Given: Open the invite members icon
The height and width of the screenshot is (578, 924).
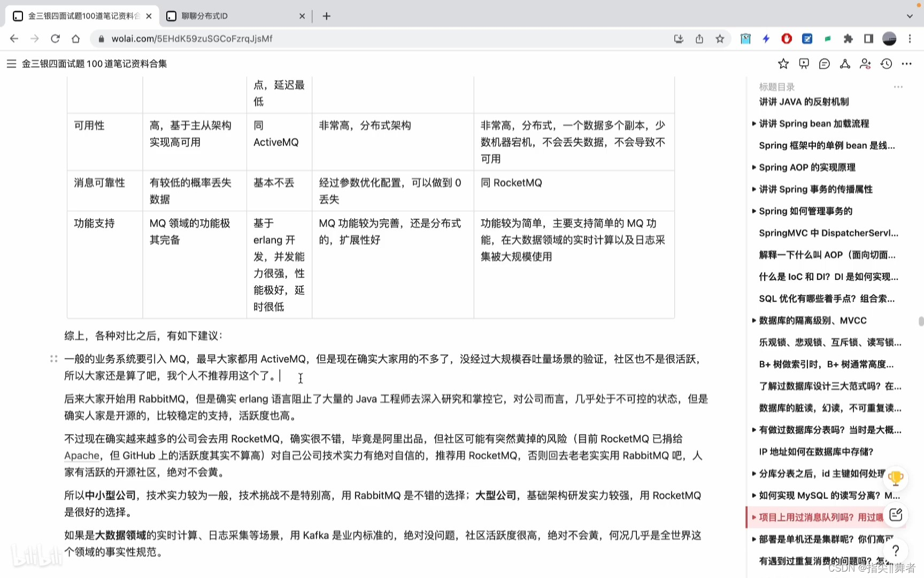Looking at the screenshot, I should (865, 64).
